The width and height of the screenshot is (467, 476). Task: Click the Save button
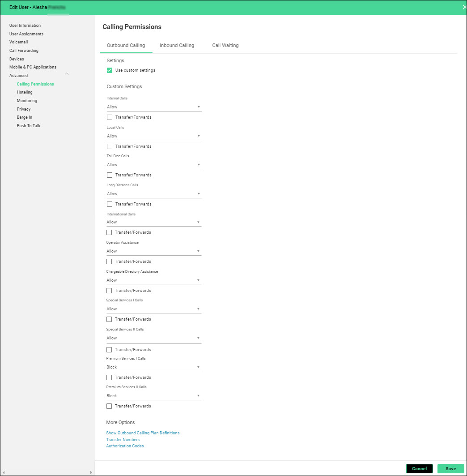point(450,469)
